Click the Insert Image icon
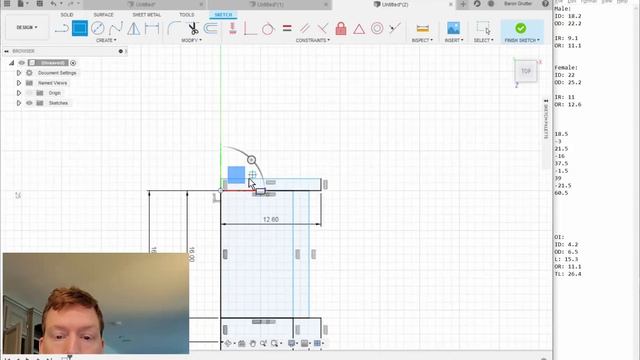640x360 pixels. click(x=453, y=28)
